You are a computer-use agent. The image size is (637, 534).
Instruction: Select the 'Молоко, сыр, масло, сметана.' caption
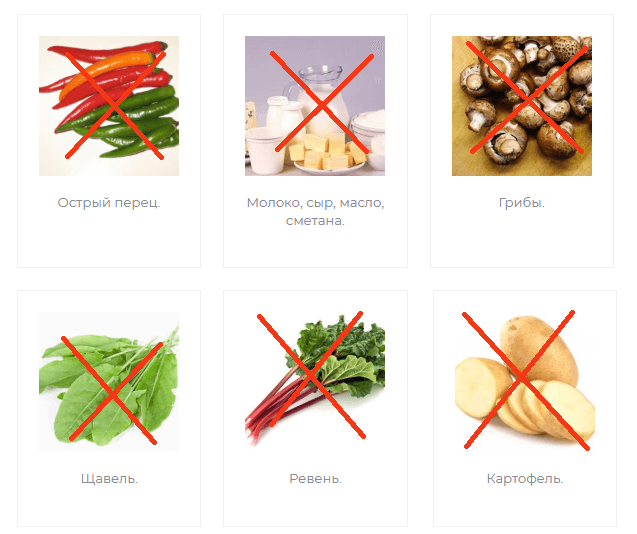(x=315, y=212)
